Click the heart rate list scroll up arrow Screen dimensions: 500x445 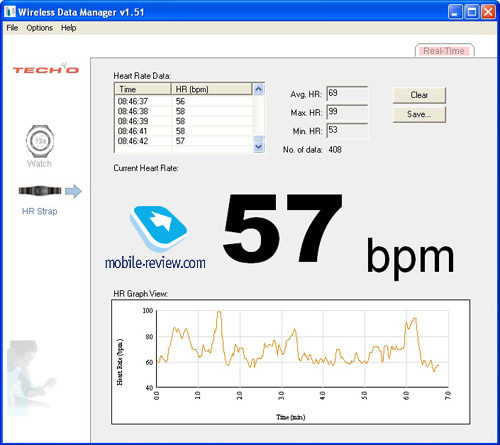[259, 89]
